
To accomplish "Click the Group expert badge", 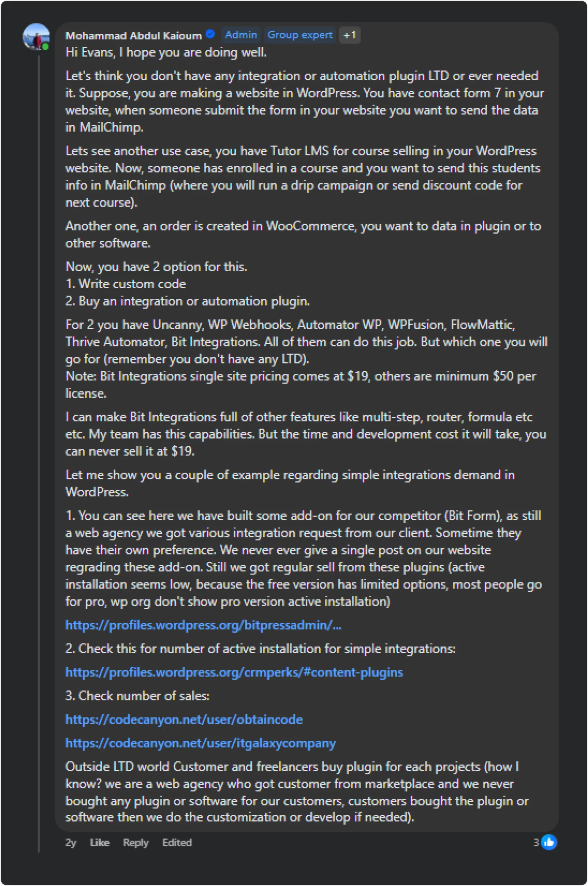I will tap(300, 35).
